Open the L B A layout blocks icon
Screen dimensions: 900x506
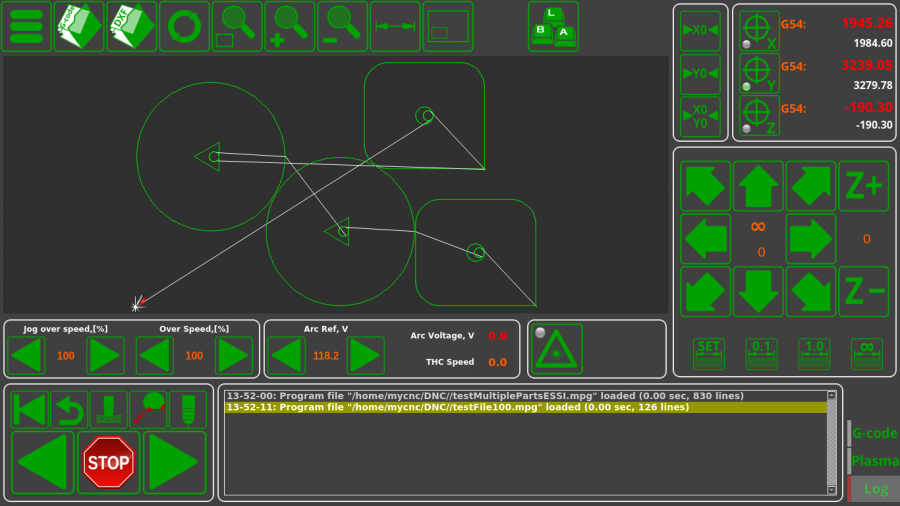pyautogui.click(x=553, y=26)
